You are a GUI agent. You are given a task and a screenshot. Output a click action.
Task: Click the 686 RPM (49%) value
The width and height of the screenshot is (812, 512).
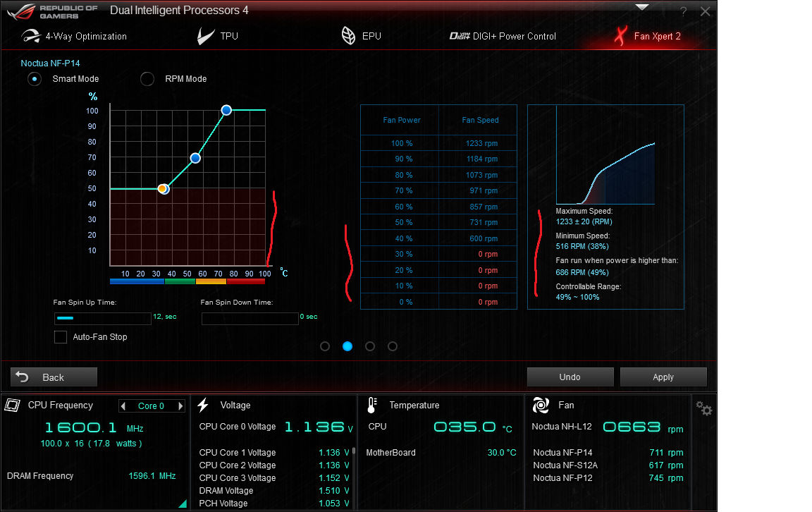point(582,272)
